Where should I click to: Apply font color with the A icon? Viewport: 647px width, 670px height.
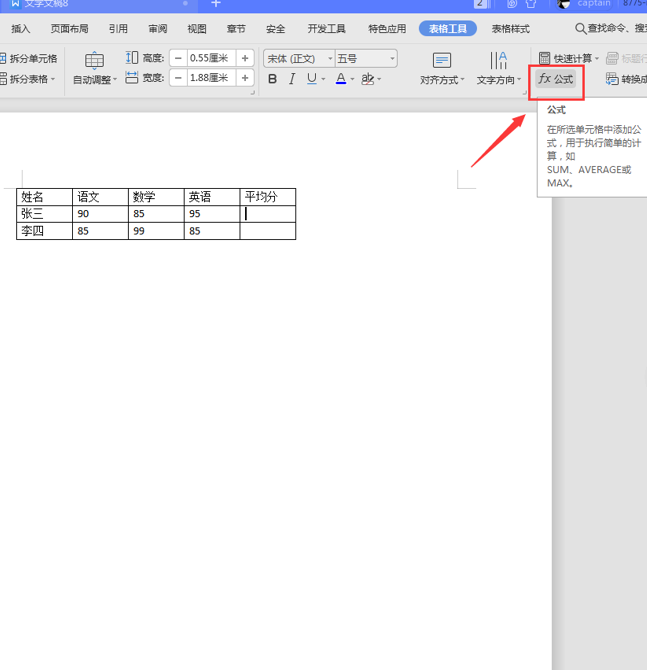click(x=341, y=79)
